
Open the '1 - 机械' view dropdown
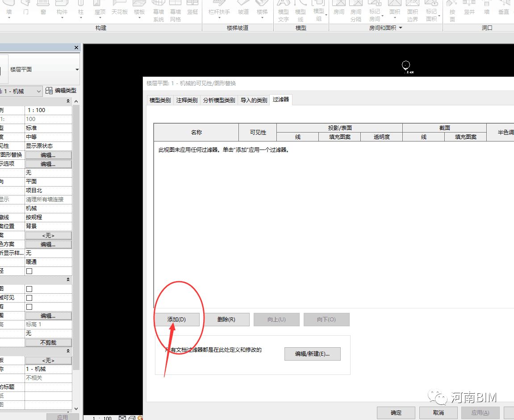pos(39,91)
